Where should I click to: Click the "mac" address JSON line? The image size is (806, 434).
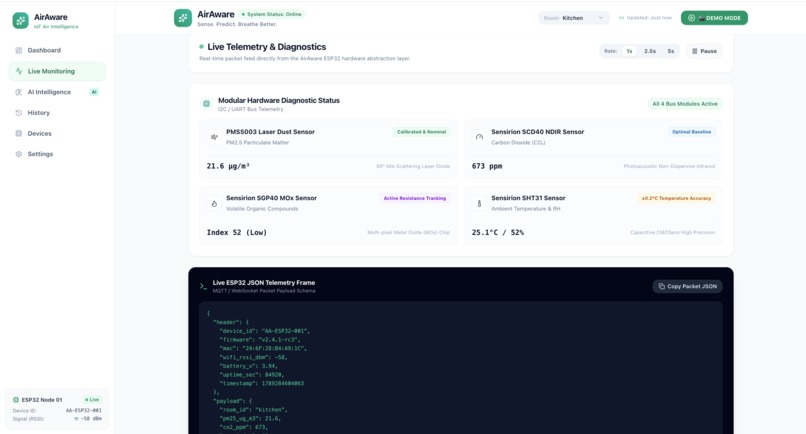coord(263,349)
